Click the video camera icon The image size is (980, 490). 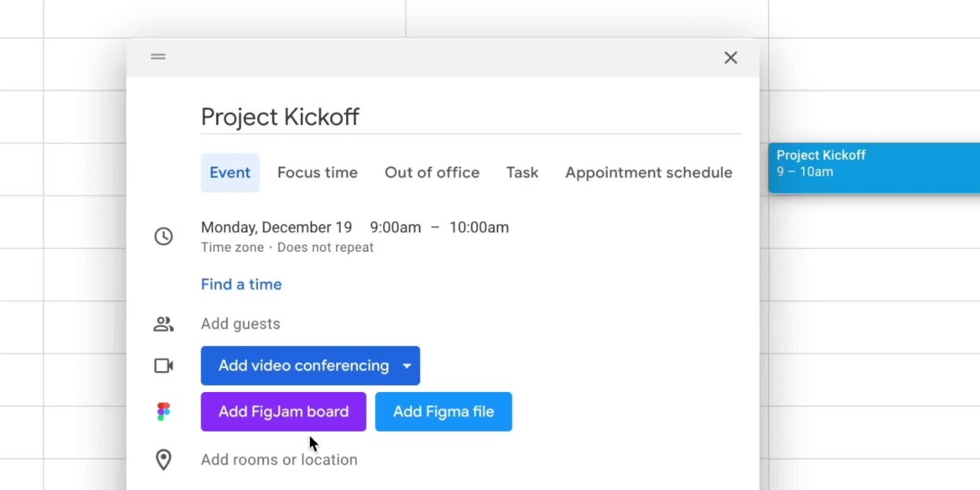click(164, 366)
